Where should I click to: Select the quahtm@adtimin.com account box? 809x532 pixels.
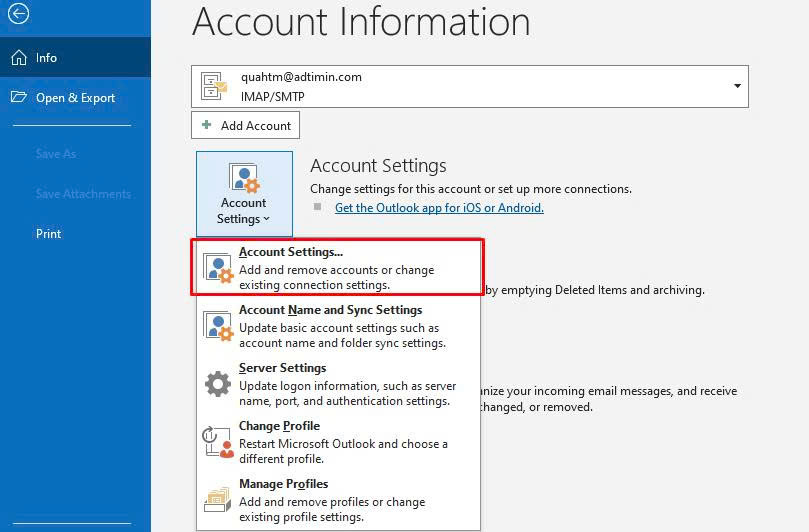click(469, 87)
